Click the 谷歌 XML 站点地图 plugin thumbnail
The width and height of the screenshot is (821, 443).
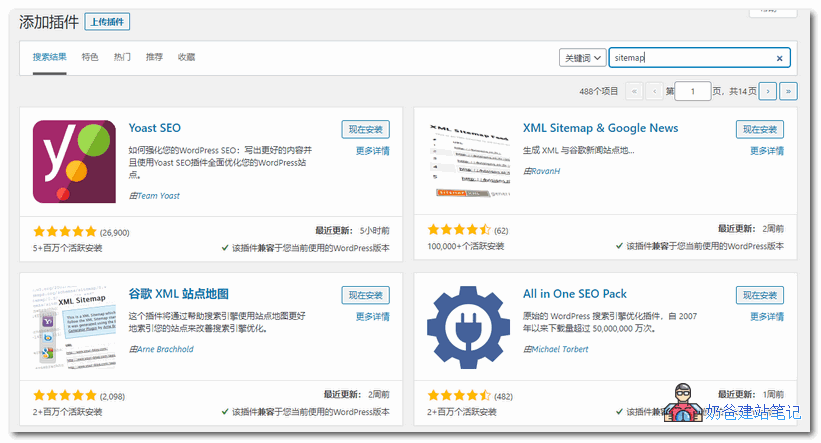tap(74, 327)
